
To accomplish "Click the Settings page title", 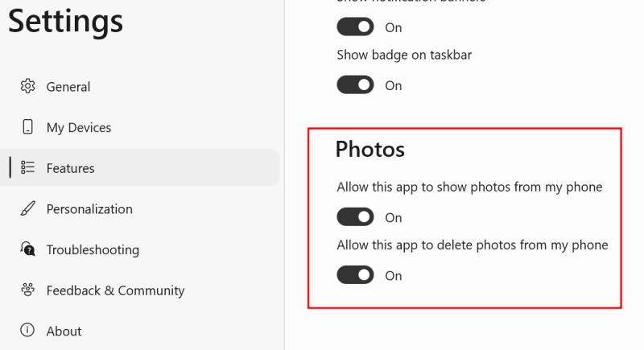I will 66,22.
